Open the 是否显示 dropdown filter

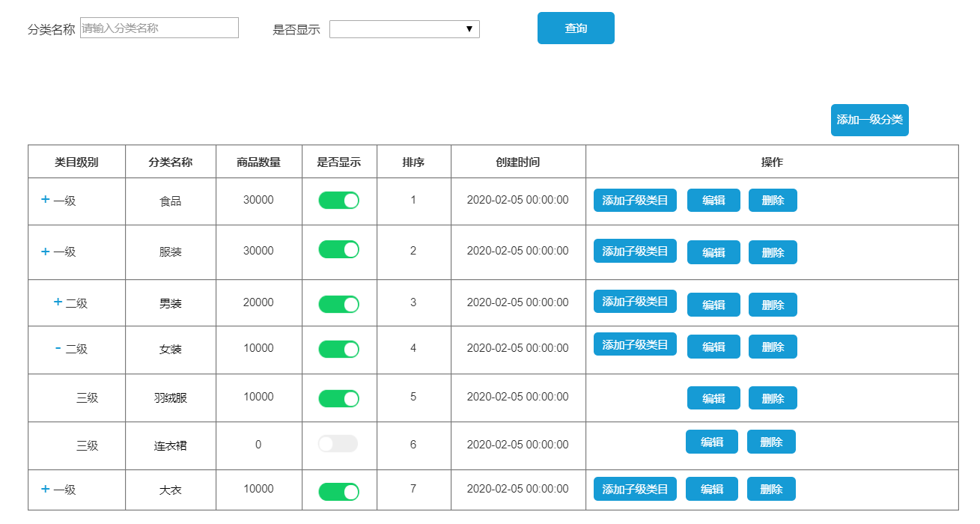tap(404, 29)
